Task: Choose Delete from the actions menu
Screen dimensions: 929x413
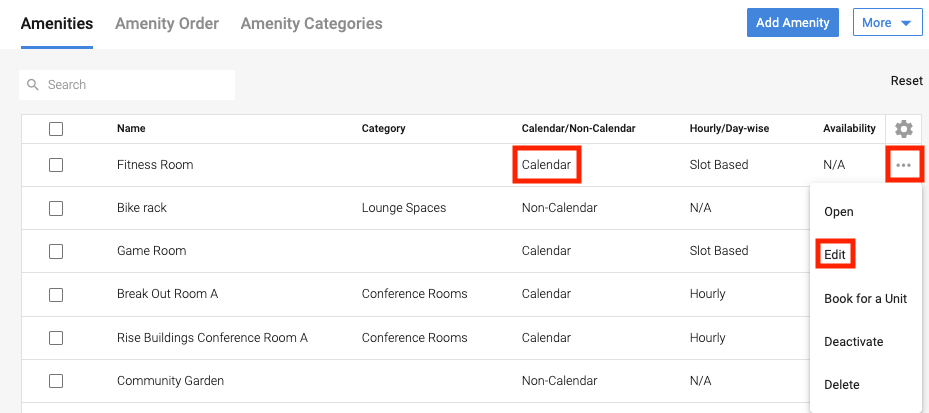Action: [x=841, y=385]
